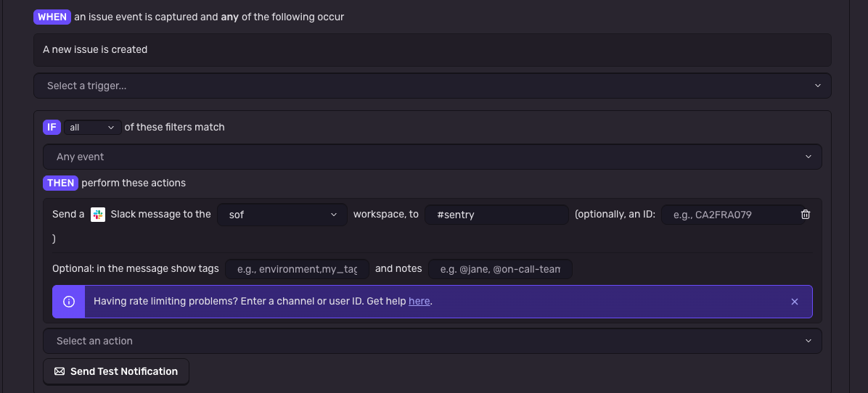Screen dimensions: 868x393
Task: Click the IF badge
Action: [x=51, y=127]
